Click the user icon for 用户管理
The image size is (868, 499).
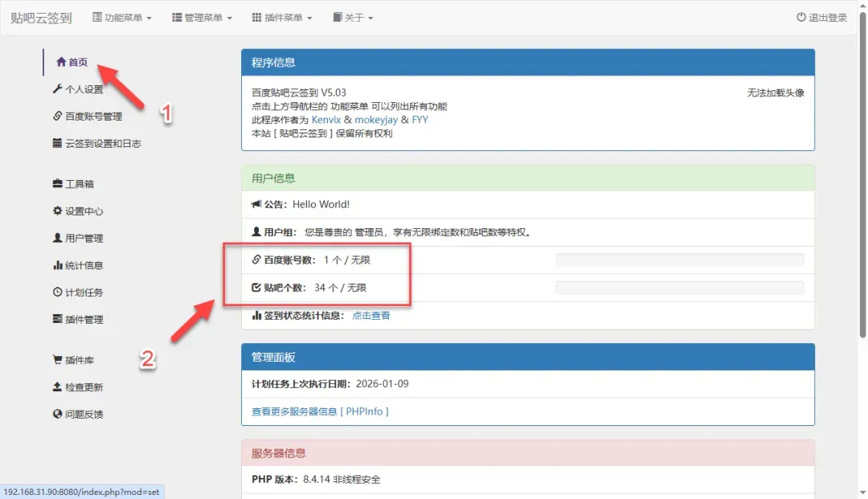[x=57, y=239]
